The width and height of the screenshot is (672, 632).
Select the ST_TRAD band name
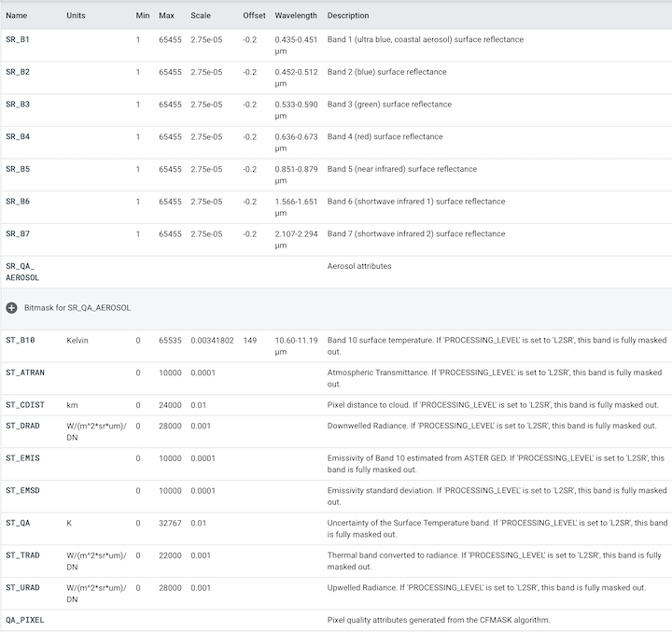[22, 555]
